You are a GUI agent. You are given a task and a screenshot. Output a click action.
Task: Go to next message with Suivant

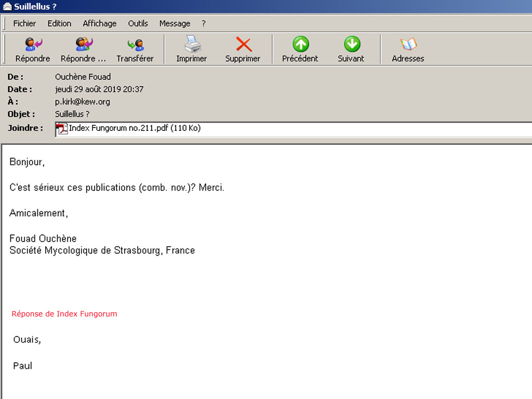pyautogui.click(x=351, y=45)
